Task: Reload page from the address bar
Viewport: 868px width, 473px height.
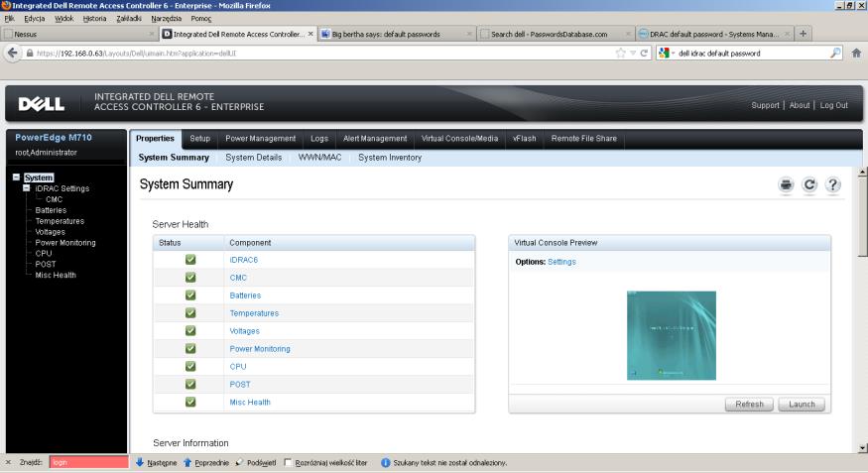Action: pos(644,54)
